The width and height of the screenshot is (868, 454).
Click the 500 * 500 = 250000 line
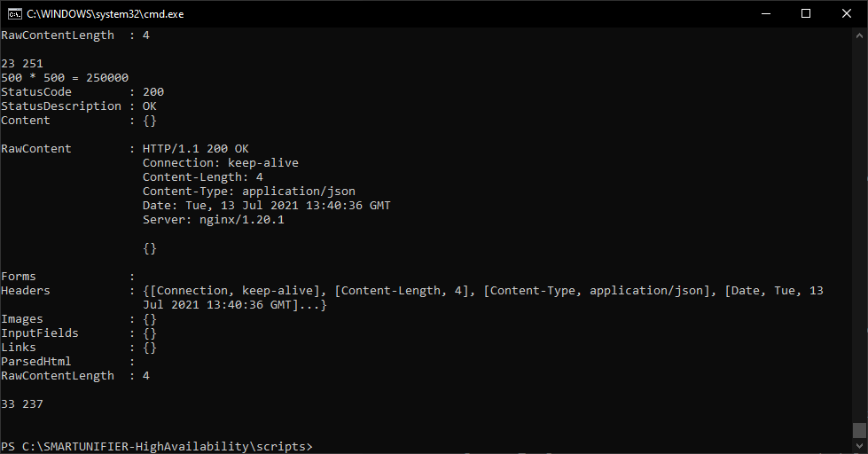pos(65,78)
